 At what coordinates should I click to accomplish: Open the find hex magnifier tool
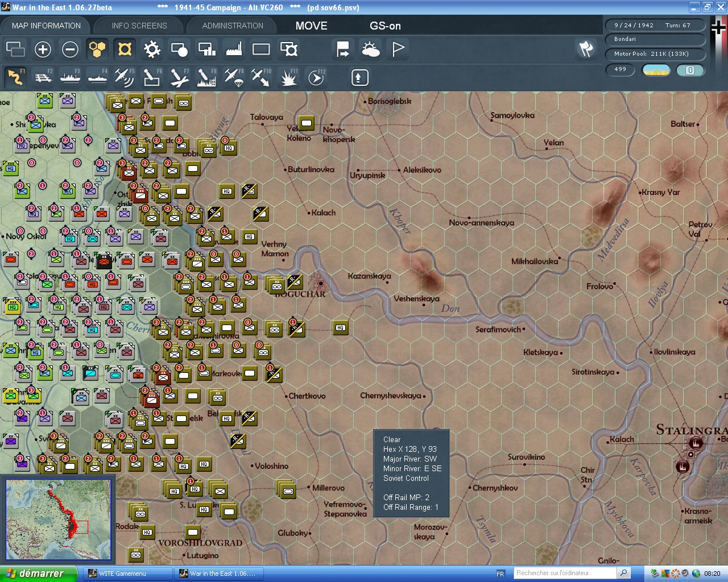[288, 49]
